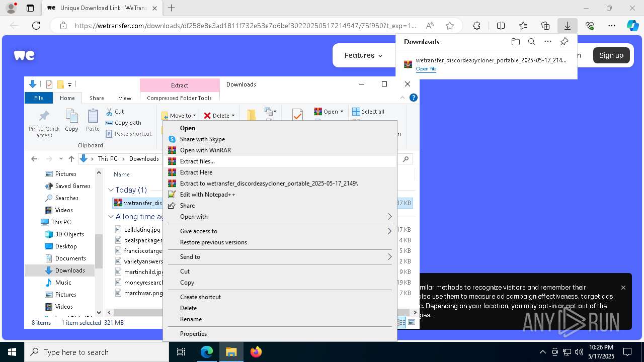Click Edge Downloads toolbar icon
Screen dimensions: 644x362
pyautogui.click(x=567, y=26)
